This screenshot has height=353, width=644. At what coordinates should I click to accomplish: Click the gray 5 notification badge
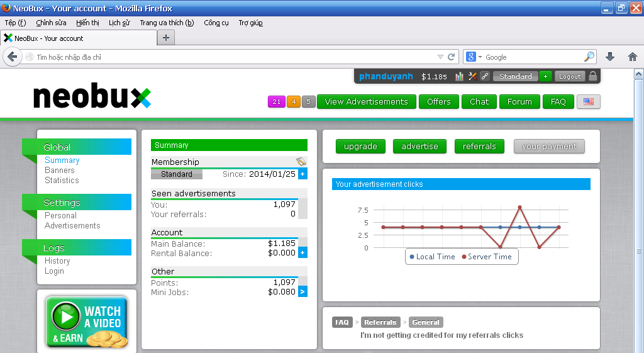[308, 101]
